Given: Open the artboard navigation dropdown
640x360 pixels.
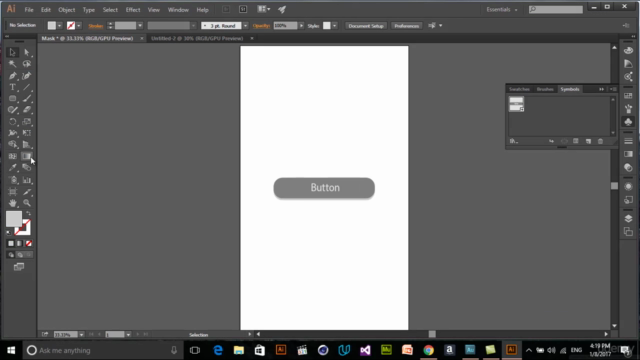Looking at the screenshot, I should 128,335.
